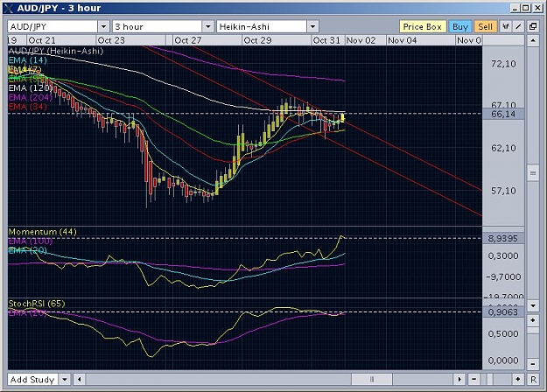Viewport: 547px width, 392px height.
Task: Click horizontal zoom in plus button
Action: click(518, 379)
